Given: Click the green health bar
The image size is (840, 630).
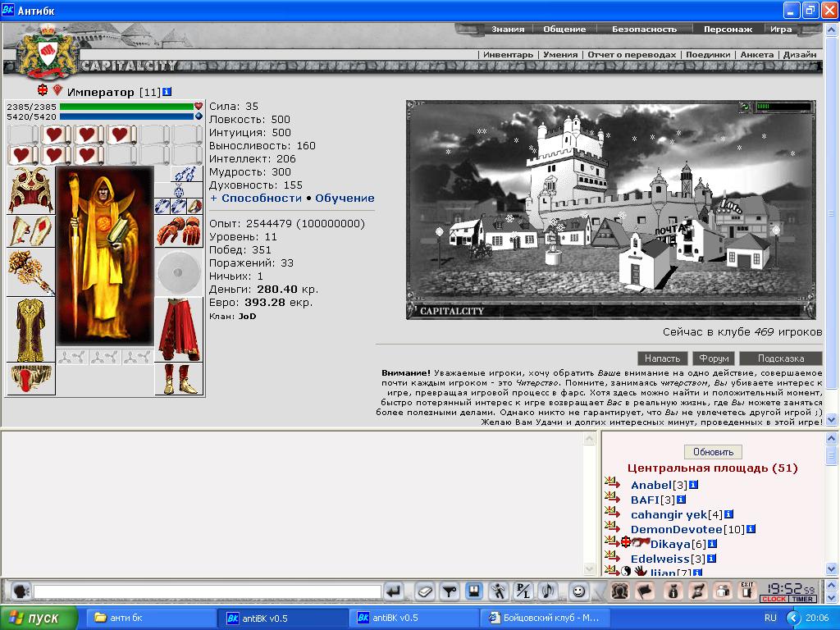Looking at the screenshot, I should [x=126, y=107].
